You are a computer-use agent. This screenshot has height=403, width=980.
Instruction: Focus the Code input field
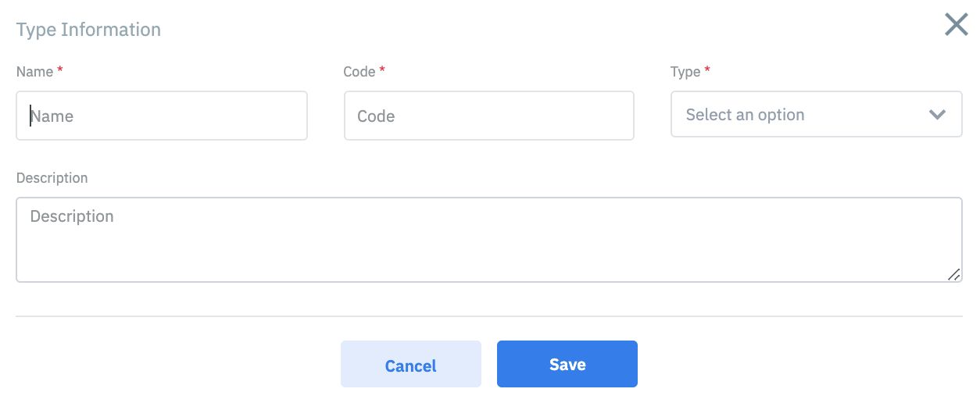pyautogui.click(x=488, y=116)
